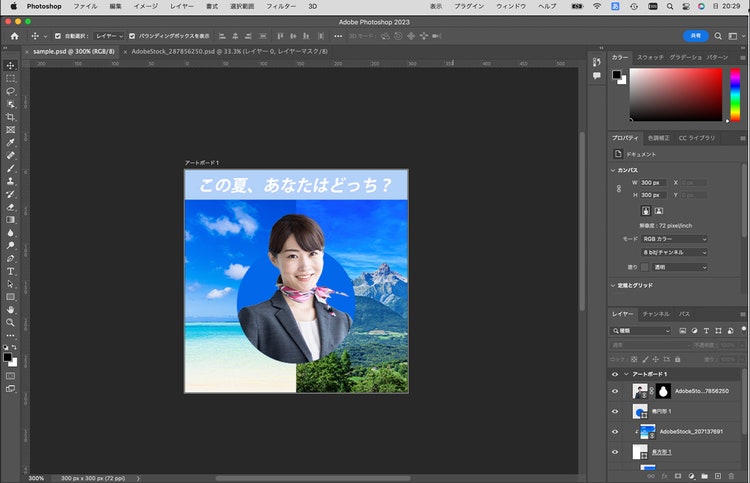This screenshot has height=483, width=750.
Task: Select the Gradient tool
Action: coord(11,220)
